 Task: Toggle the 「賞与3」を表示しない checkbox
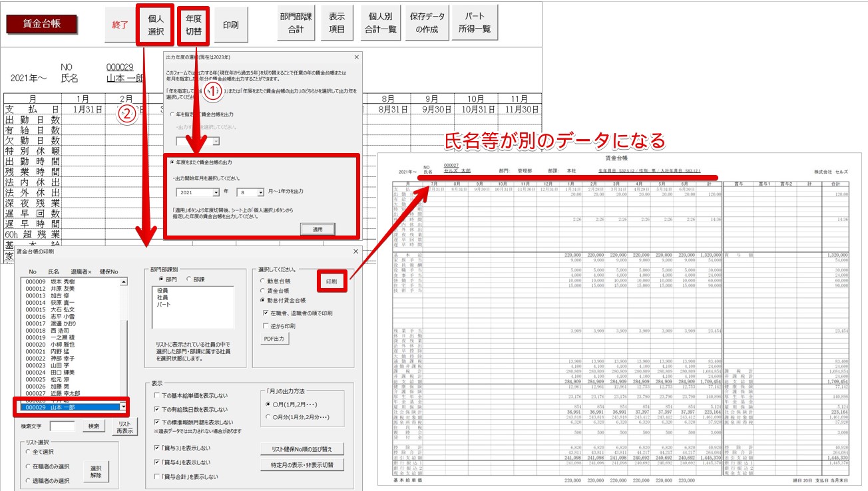pos(181,448)
